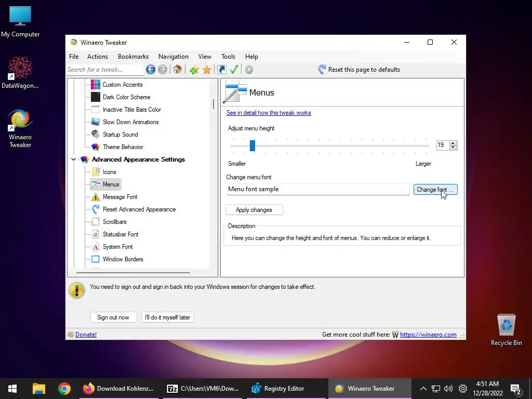Open the Recycle Bin desktop icon
The height and width of the screenshot is (399, 532).
(x=506, y=330)
